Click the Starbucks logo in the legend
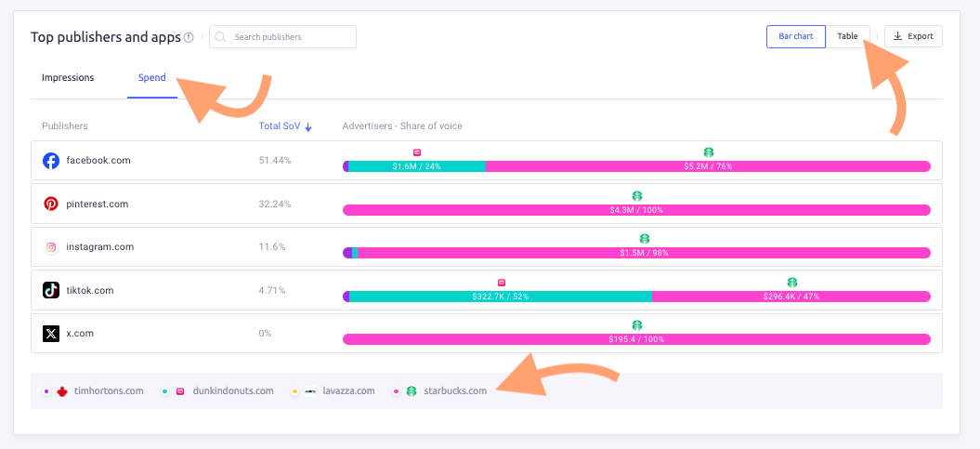 412,391
